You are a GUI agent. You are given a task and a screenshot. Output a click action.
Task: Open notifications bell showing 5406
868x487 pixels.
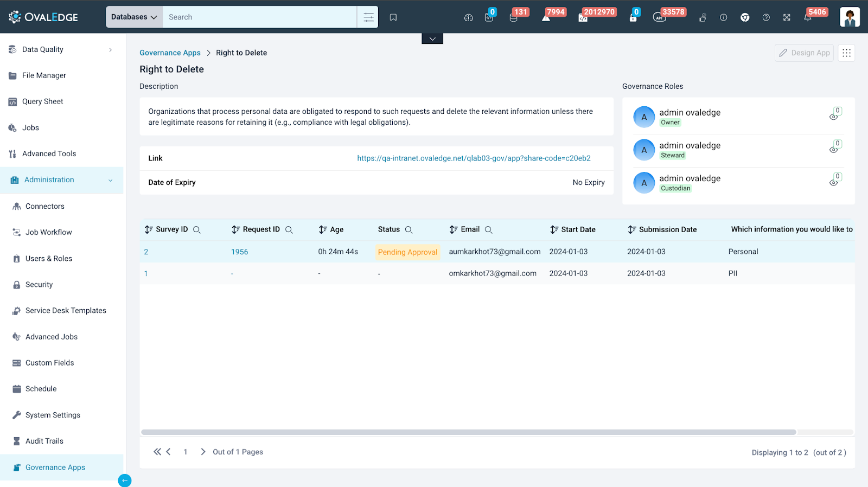coord(808,17)
